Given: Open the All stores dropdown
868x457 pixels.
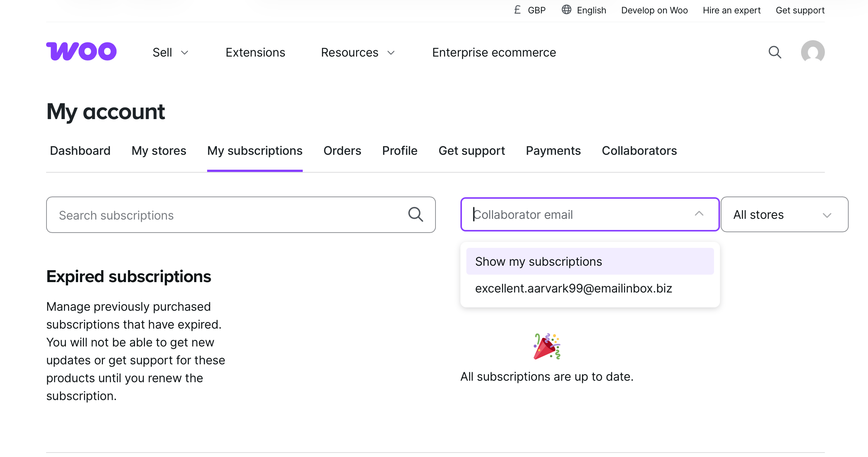Looking at the screenshot, I should coord(784,215).
